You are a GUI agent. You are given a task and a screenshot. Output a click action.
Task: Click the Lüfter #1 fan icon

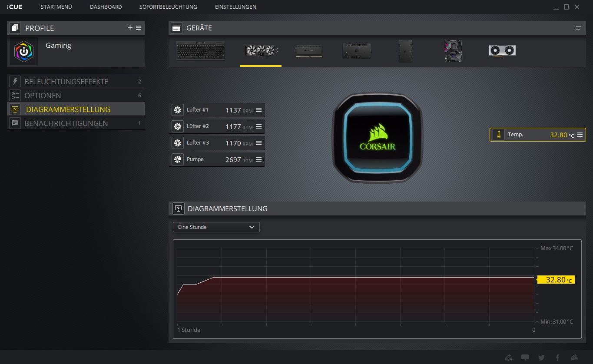pos(177,110)
